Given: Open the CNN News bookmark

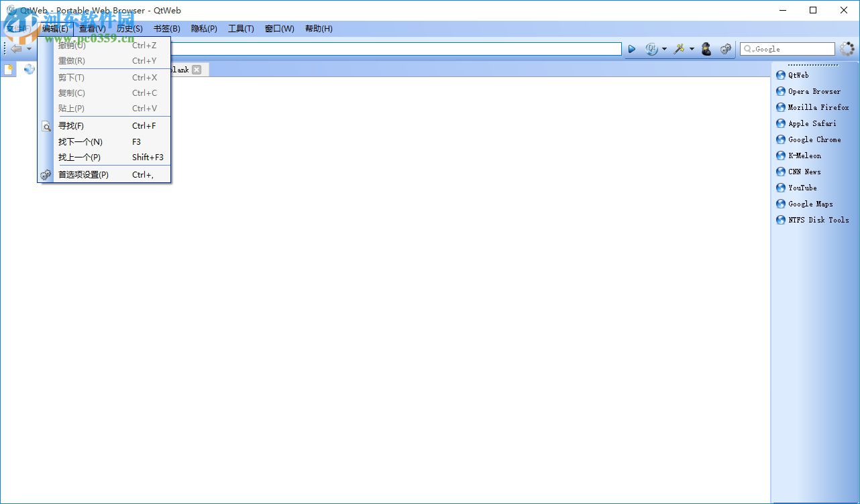Looking at the screenshot, I should tap(798, 172).
